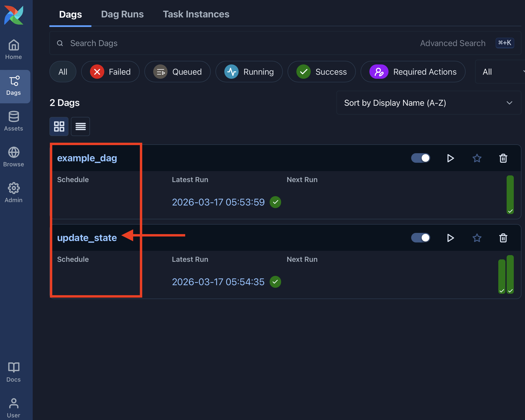Filter Dags by Success state
The width and height of the screenshot is (525, 420).
click(x=322, y=72)
